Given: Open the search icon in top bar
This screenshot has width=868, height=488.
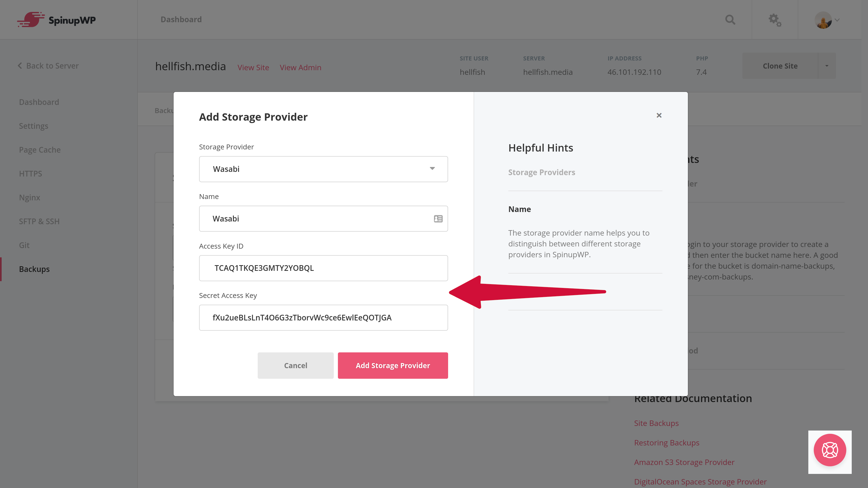Looking at the screenshot, I should coord(730,19).
